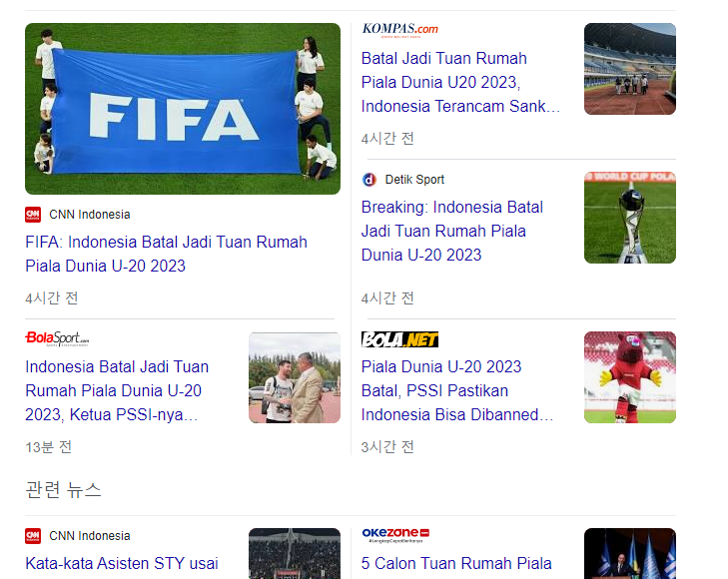Image resolution: width=728 pixels, height=579 pixels.
Task: Open the stadium thumbnail beside Kompas article
Action: pos(629,69)
